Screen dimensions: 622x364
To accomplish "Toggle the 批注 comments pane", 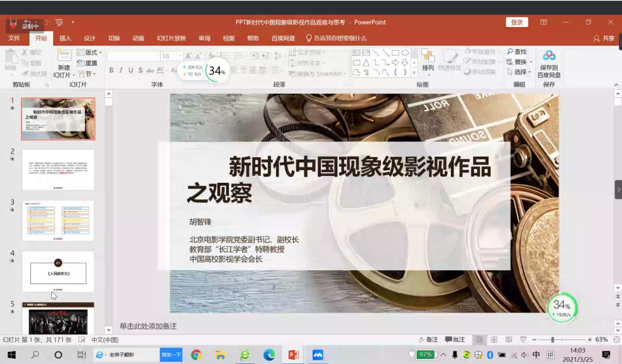I will tap(455, 339).
